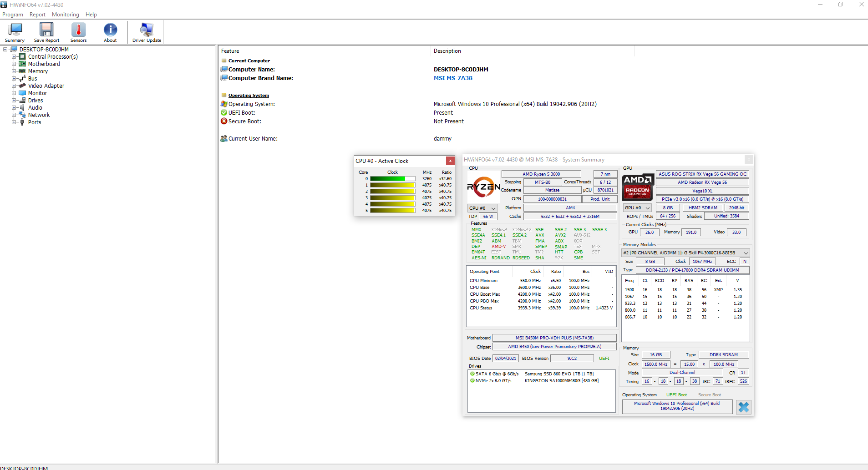Click the Core 0 clock bar

[x=392, y=179]
